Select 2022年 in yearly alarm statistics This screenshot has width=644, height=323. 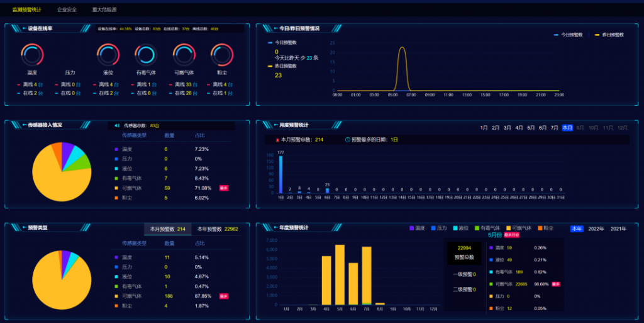coord(596,229)
